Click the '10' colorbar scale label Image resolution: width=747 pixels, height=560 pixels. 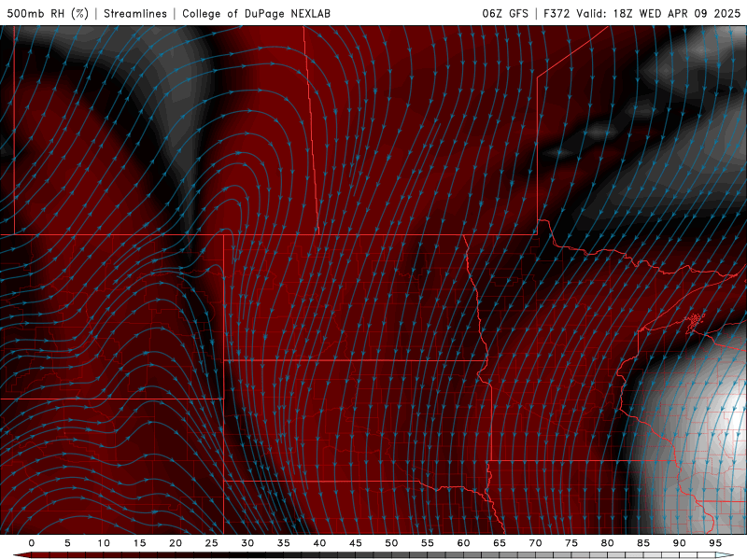pos(104,543)
